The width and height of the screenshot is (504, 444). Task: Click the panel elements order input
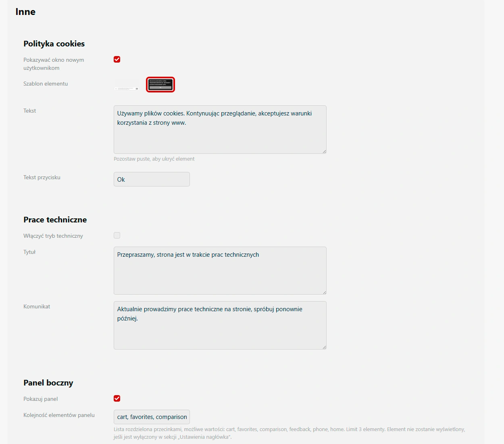tap(152, 417)
